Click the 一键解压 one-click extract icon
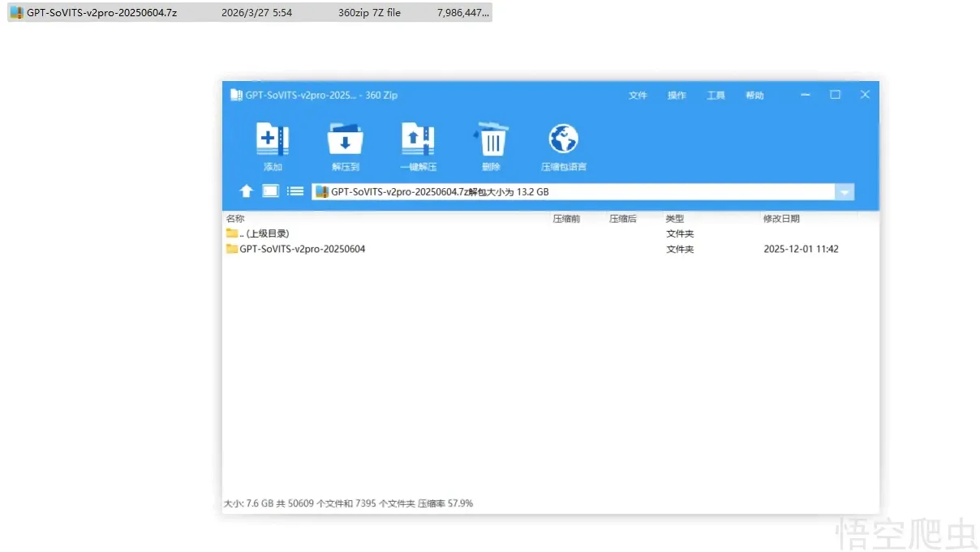Screen dimensions: 980x552 pos(418,141)
